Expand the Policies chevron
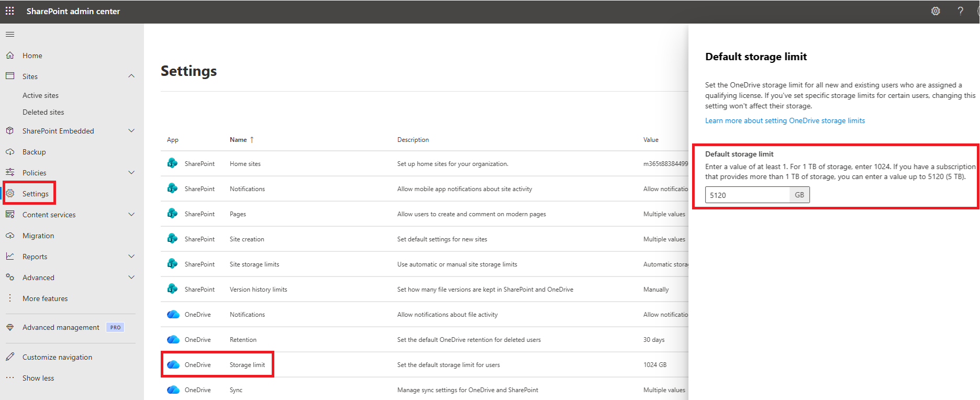The height and width of the screenshot is (400, 980). click(x=131, y=172)
